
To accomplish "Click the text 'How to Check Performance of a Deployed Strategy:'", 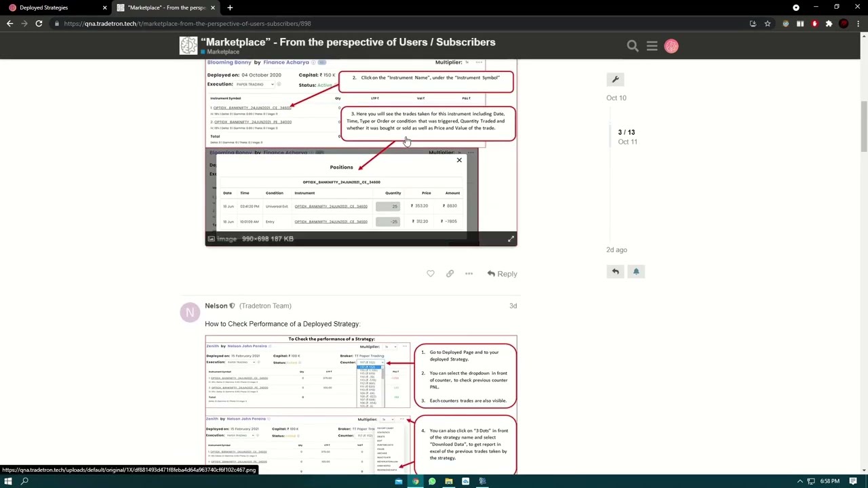I will tap(282, 324).
